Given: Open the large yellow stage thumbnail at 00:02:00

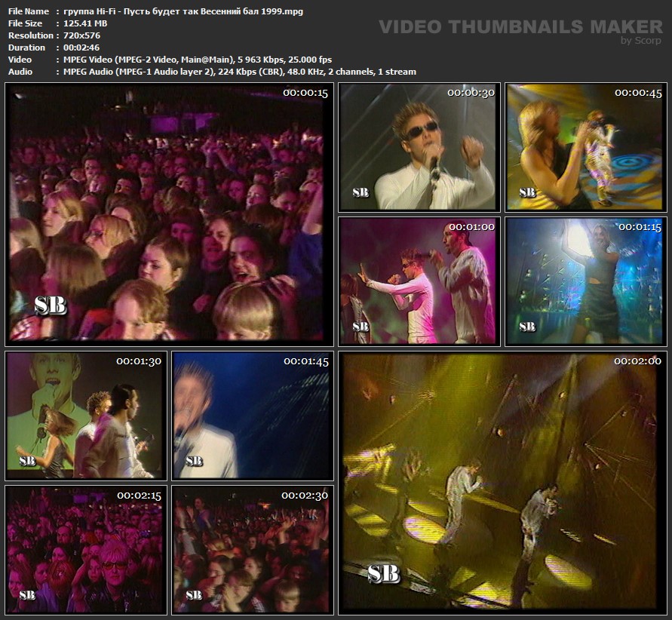Looking at the screenshot, I should pyautogui.click(x=502, y=483).
